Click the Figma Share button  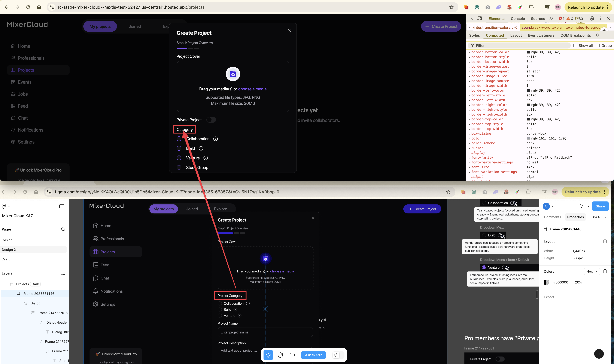click(x=600, y=206)
